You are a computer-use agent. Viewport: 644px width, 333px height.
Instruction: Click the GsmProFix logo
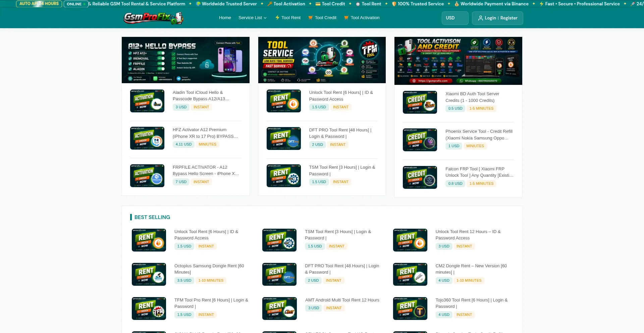[x=153, y=18]
